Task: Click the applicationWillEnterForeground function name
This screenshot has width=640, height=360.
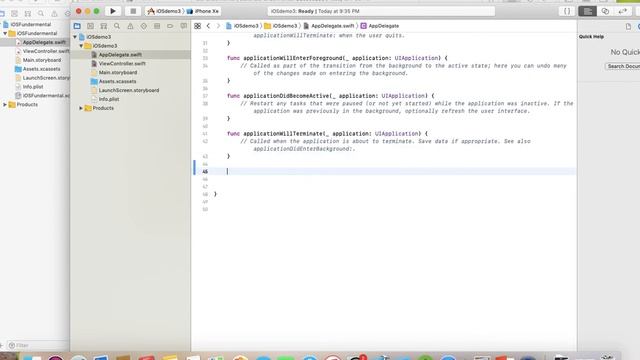Action: (x=293, y=58)
